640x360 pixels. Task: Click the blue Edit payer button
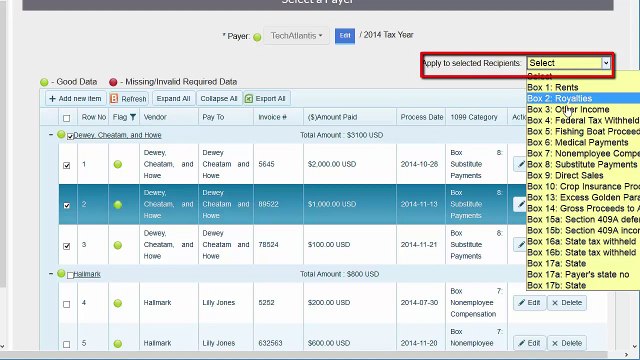(x=345, y=36)
